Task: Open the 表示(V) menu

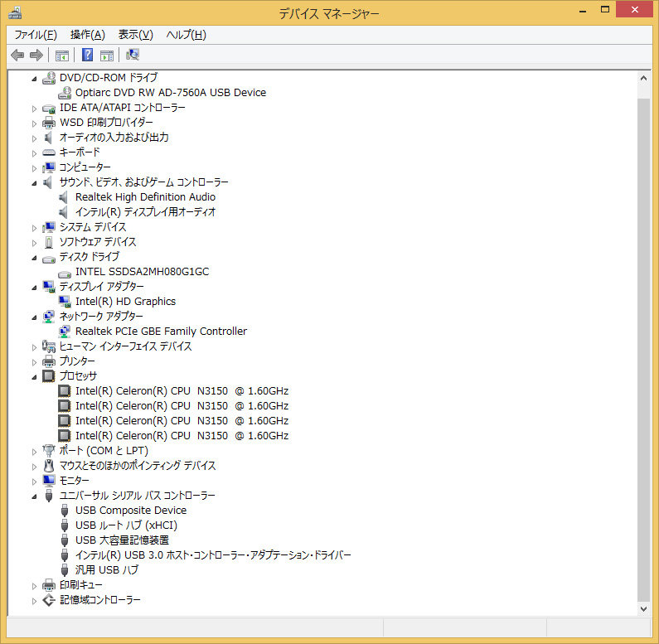Action: 136,35
